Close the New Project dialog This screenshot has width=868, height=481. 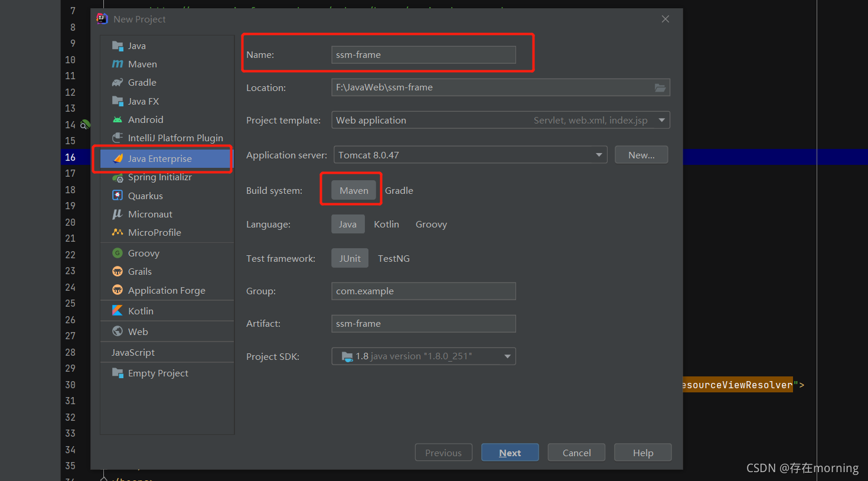pos(665,19)
